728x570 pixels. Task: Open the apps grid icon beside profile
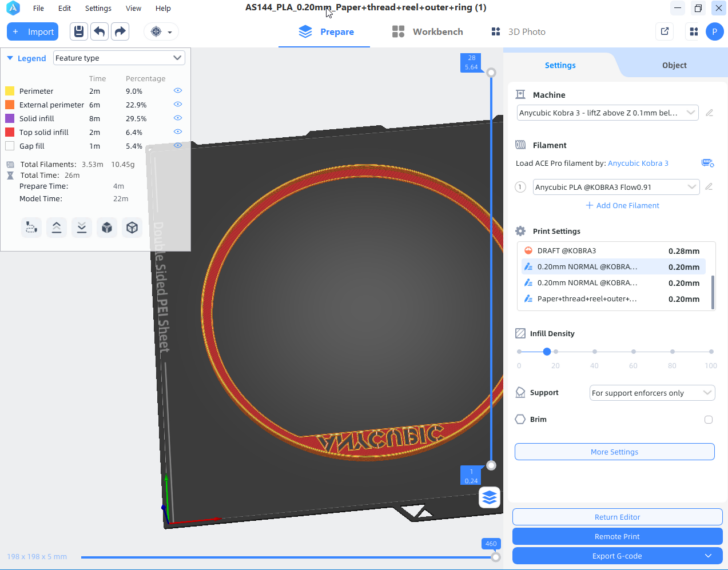694,32
